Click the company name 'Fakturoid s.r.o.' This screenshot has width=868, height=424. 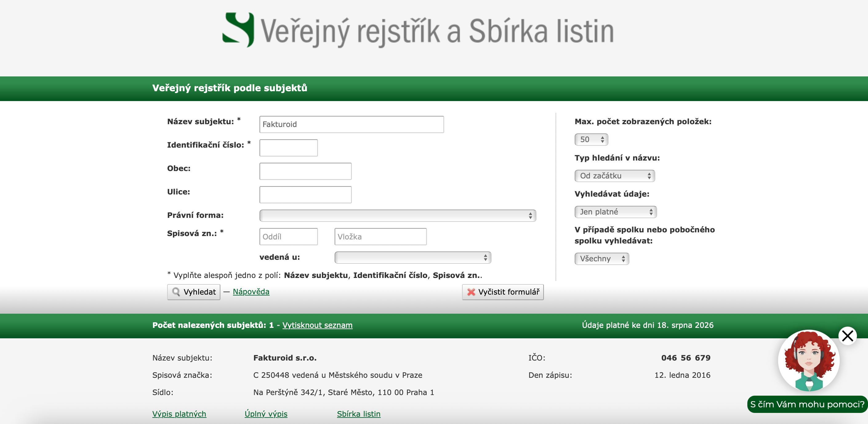click(x=285, y=358)
